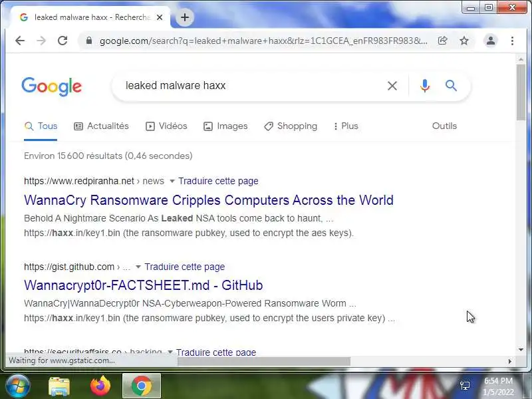This screenshot has width=532, height=399.
Task: Click the Chrome taskbar button
Action: pos(142,386)
